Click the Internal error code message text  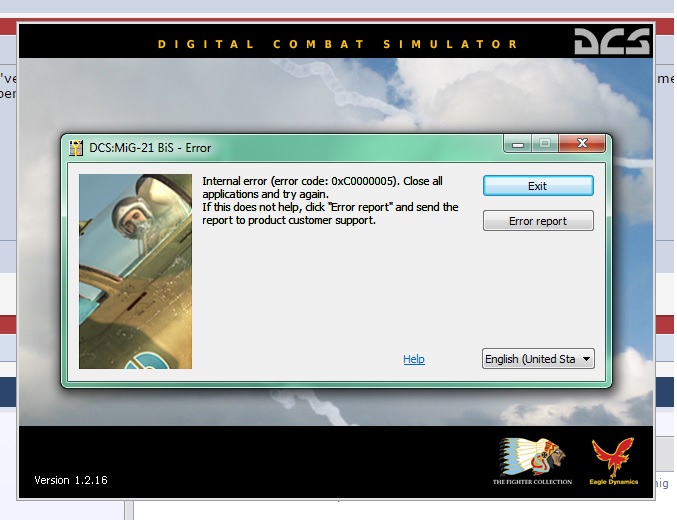point(330,200)
